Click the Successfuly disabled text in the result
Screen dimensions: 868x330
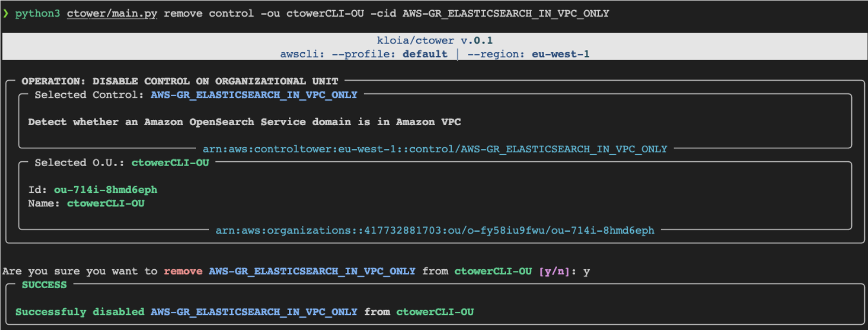tap(79, 312)
